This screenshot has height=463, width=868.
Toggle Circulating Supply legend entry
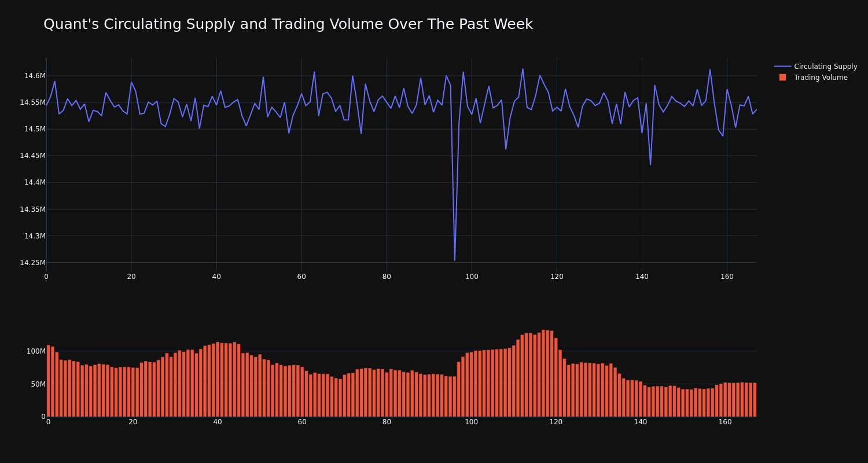point(815,67)
